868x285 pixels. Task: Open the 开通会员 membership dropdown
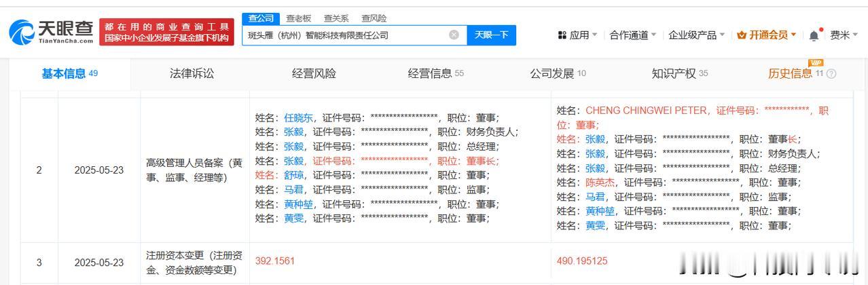click(767, 35)
